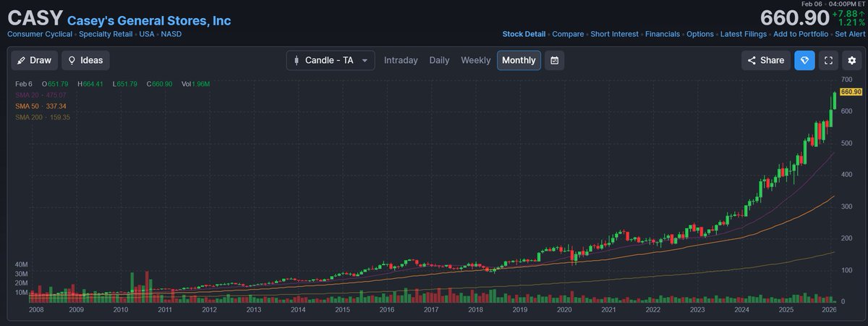This screenshot has width=868, height=326.
Task: Click Add to Portfolio
Action: pyautogui.click(x=801, y=34)
